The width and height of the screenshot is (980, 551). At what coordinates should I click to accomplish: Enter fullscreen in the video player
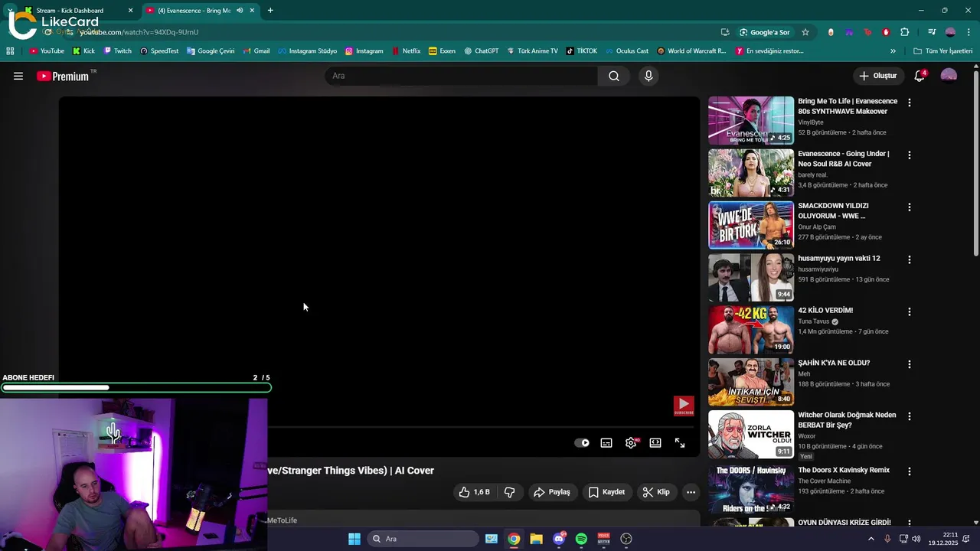680,443
